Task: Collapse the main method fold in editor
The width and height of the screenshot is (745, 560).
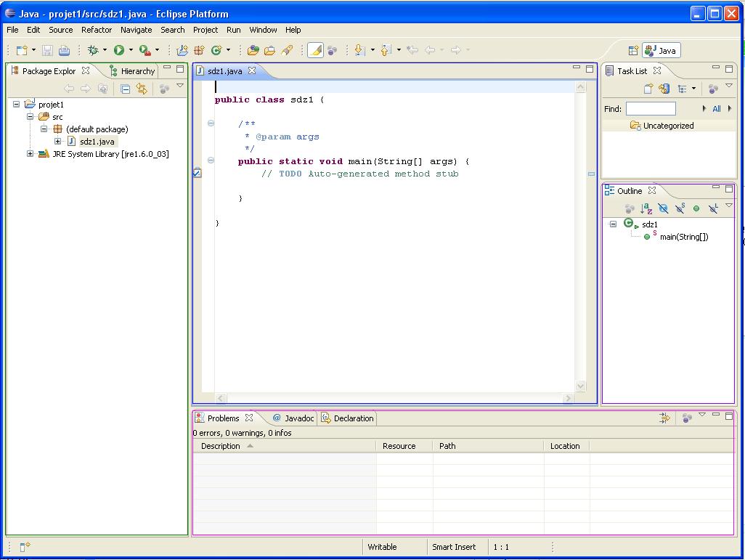Action: coord(211,161)
